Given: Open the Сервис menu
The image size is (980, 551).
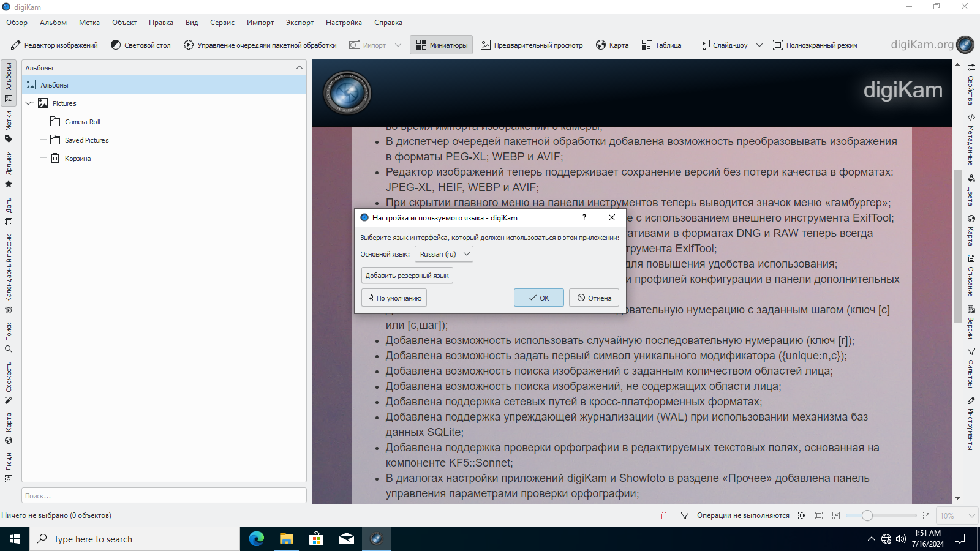Looking at the screenshot, I should (x=222, y=23).
